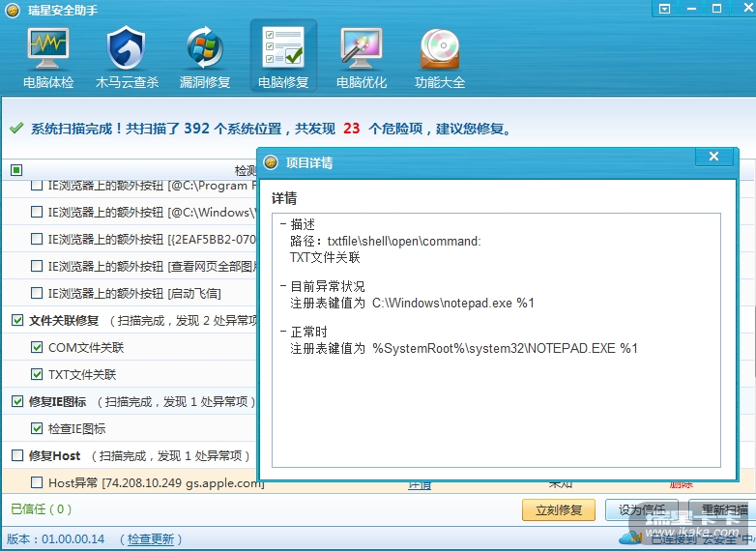Select the 文件关联修复 group row label
Screen dimensions: 756x551
64,321
